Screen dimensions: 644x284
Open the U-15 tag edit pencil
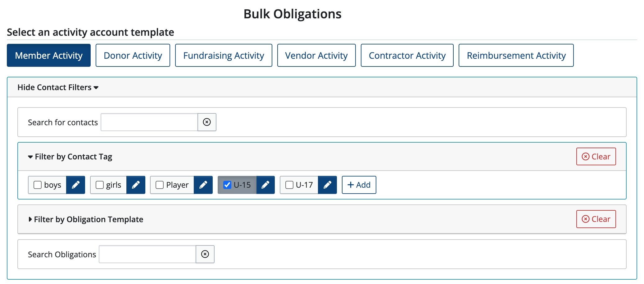[x=265, y=185]
